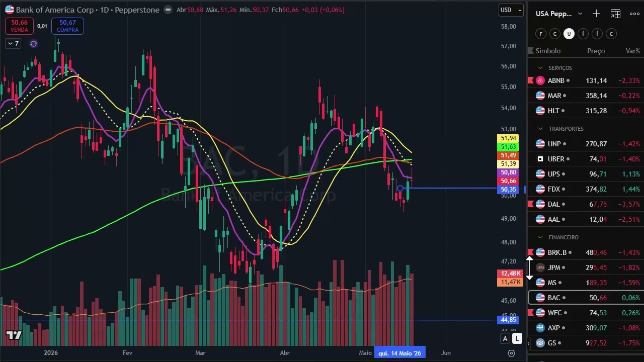Image resolution: width=644 pixels, height=362 pixels.
Task: Sort watchlist by Símbolo column
Action: tap(548, 51)
